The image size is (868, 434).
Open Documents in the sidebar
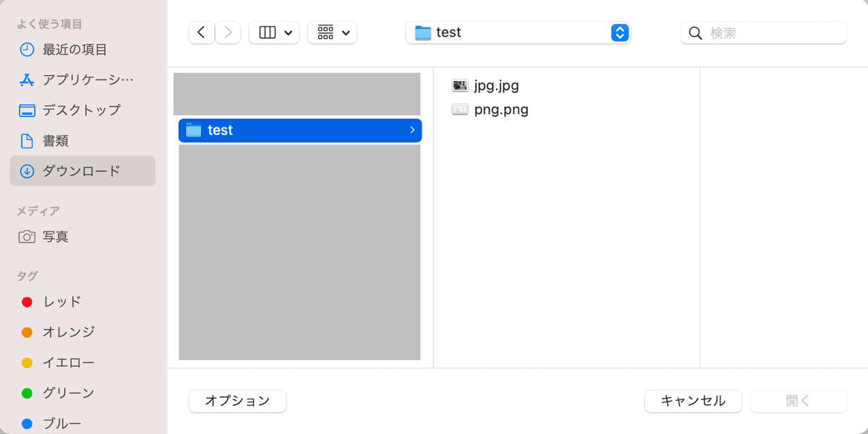click(x=56, y=140)
